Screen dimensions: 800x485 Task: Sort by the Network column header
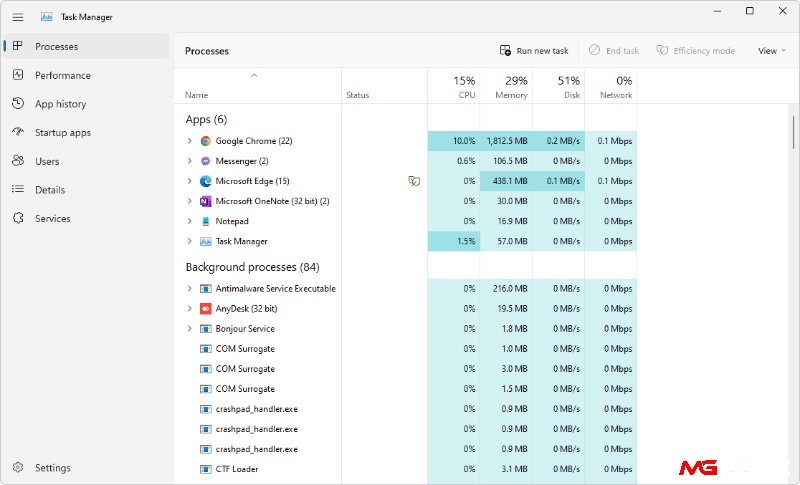click(611, 86)
